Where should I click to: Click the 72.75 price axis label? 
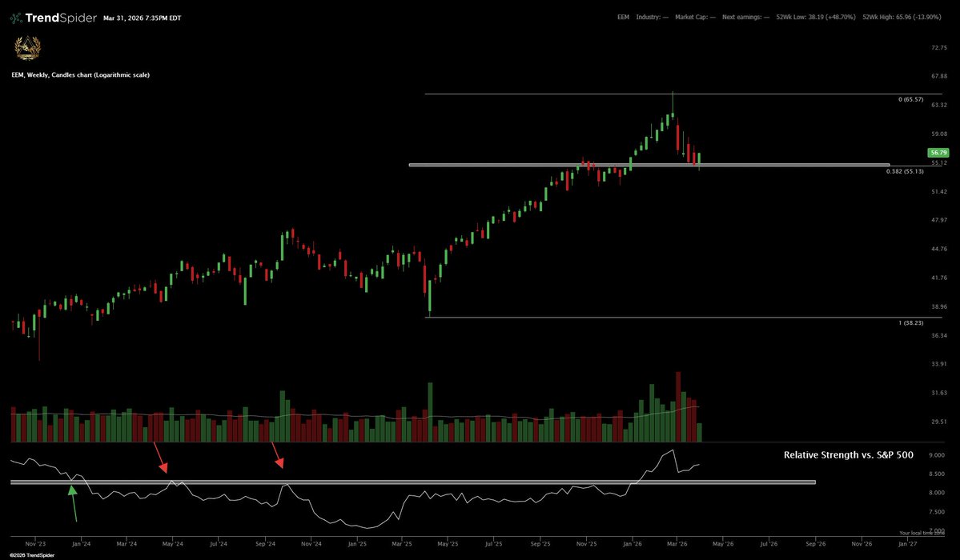[x=938, y=48]
